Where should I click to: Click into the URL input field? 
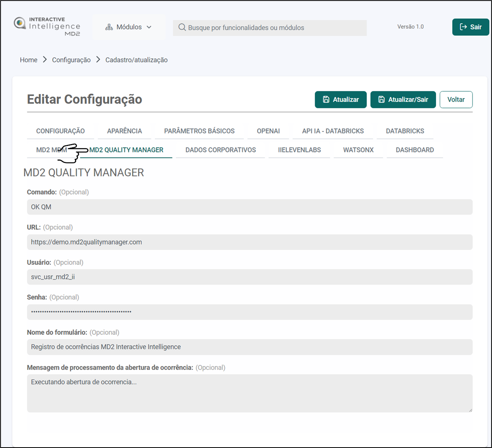pos(250,242)
